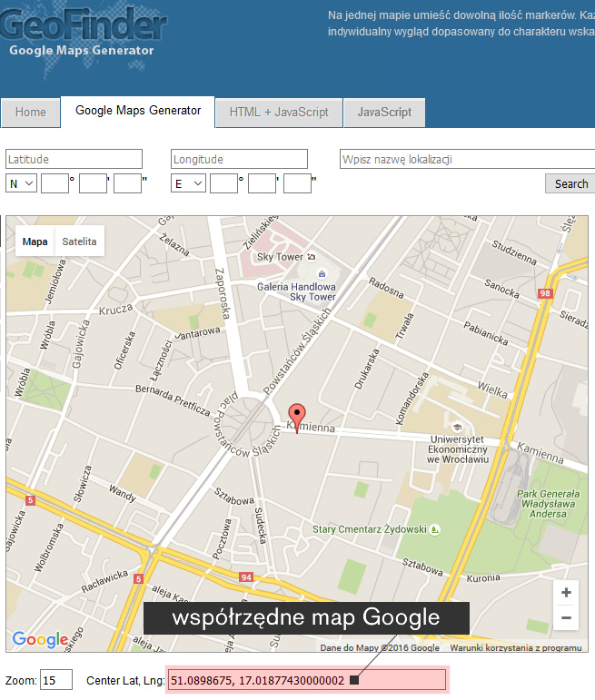The height and width of the screenshot is (700, 595).
Task: Click the Park Generała Władysława Andersa label
Action: tap(548, 504)
